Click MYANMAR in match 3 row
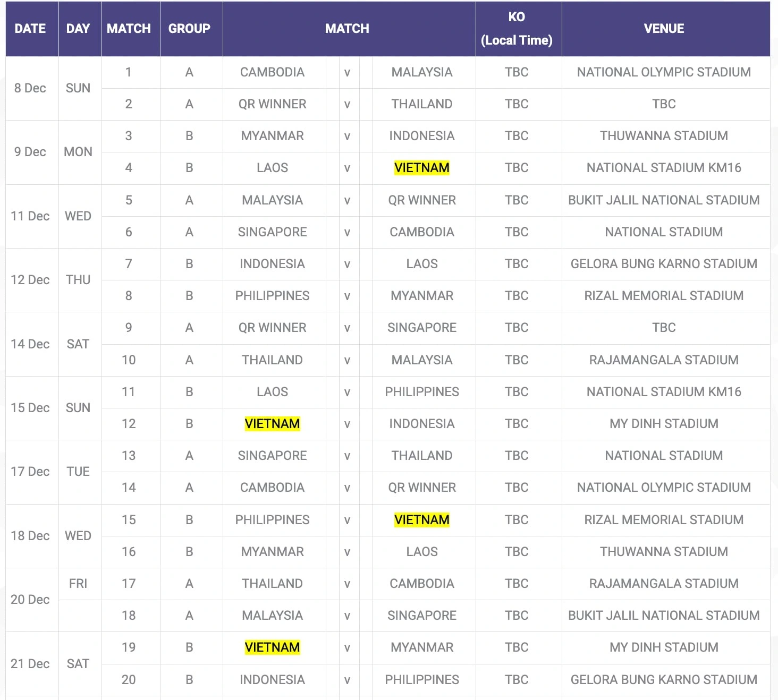This screenshot has width=778, height=700. click(x=273, y=136)
